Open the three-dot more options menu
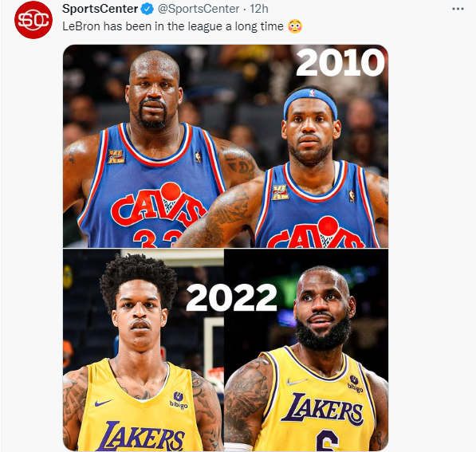 (458, 9)
